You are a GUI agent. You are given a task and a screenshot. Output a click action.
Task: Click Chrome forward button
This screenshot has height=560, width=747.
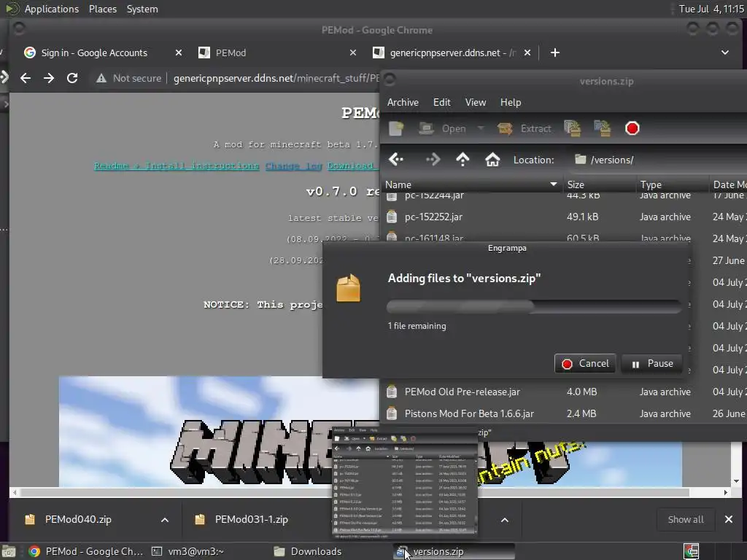click(x=49, y=78)
